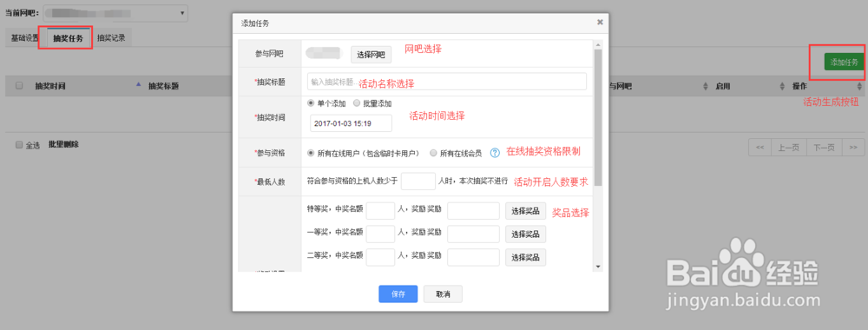
Task: Sort by the 抽奖时间 column arrow
Action: (138, 85)
